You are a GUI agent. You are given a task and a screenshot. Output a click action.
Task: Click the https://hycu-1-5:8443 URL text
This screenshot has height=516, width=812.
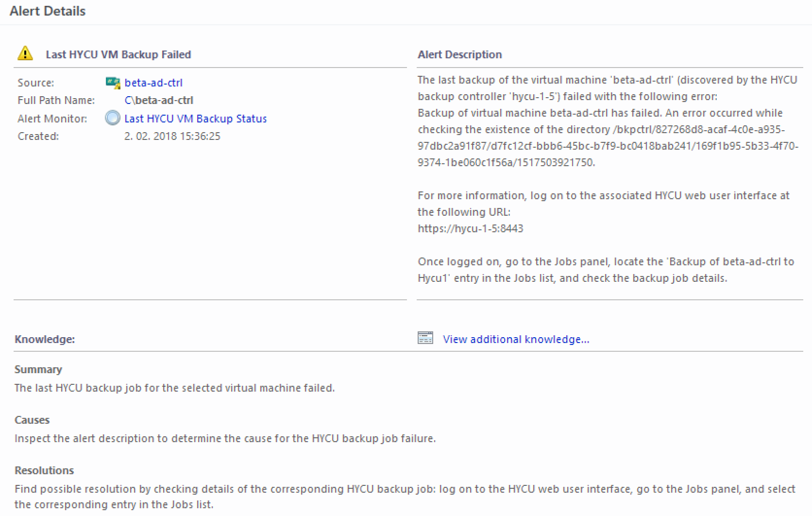pyautogui.click(x=470, y=228)
